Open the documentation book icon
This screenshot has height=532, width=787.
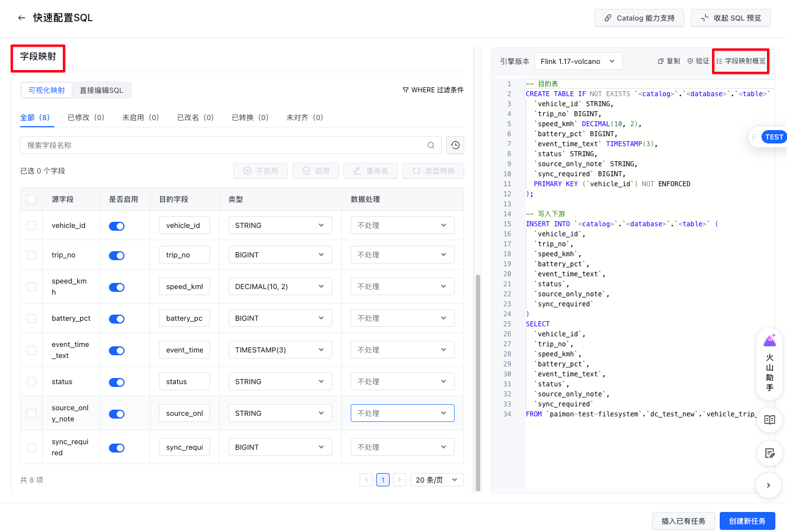(770, 420)
